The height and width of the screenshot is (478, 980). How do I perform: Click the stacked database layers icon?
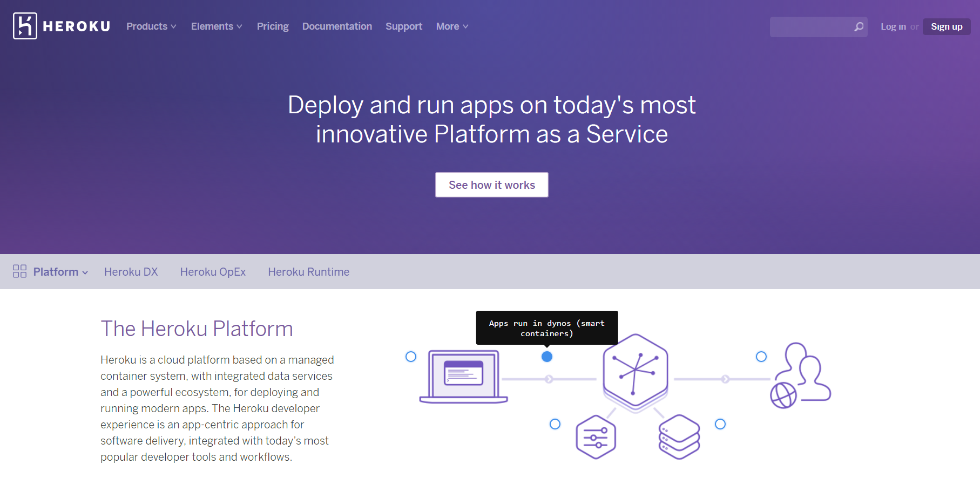[679, 437]
